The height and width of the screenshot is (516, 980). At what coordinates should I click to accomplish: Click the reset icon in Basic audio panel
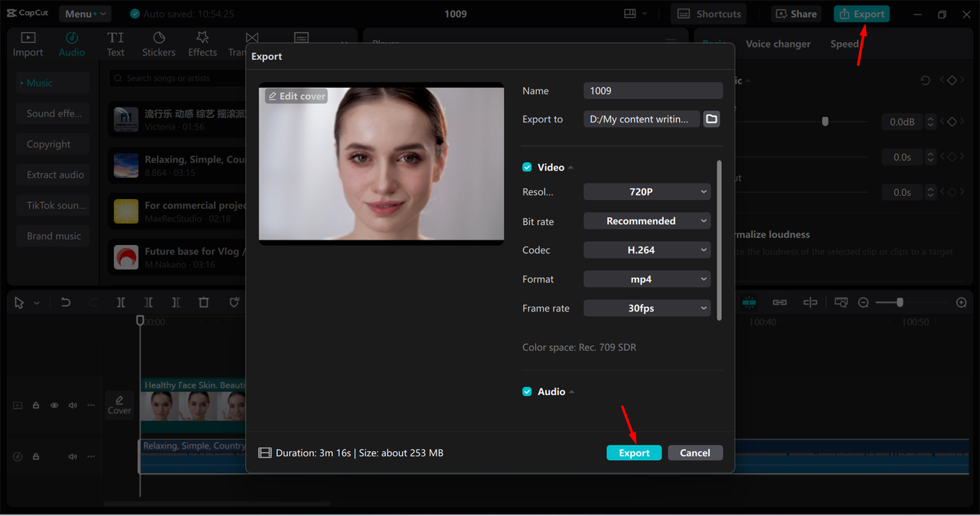point(925,80)
